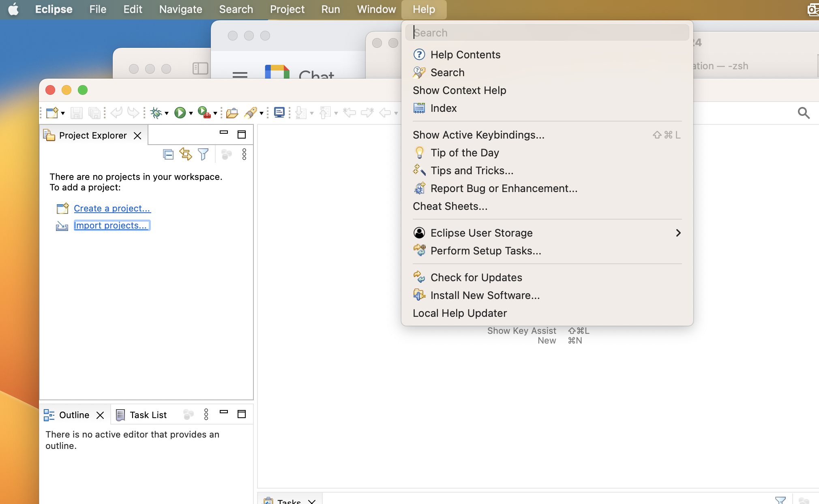This screenshot has height=504, width=819.
Task: Expand the Search flashlight dropdown arrow
Action: tap(262, 113)
